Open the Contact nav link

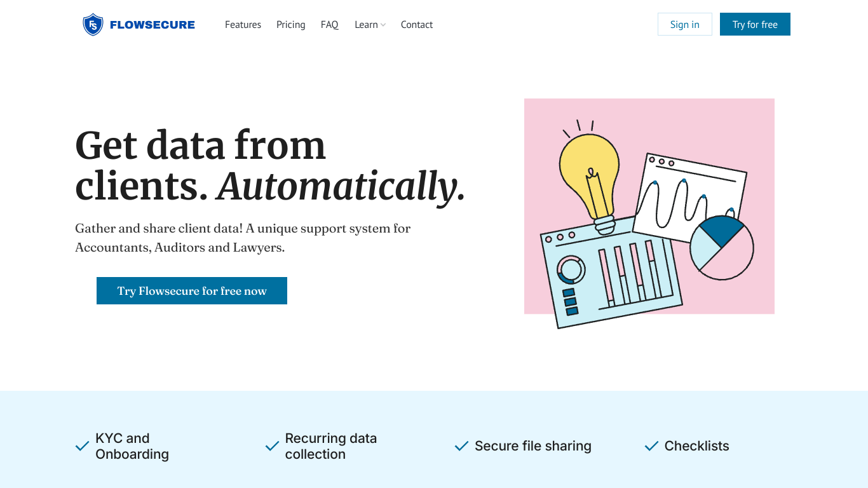coord(417,25)
